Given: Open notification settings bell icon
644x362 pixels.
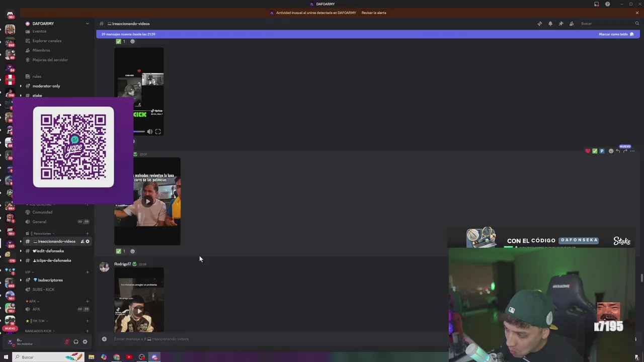Looking at the screenshot, I should click(x=550, y=24).
